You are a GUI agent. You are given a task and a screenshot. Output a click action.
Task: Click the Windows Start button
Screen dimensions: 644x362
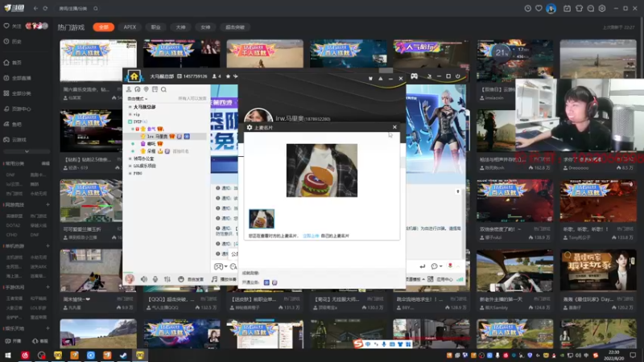8,356
